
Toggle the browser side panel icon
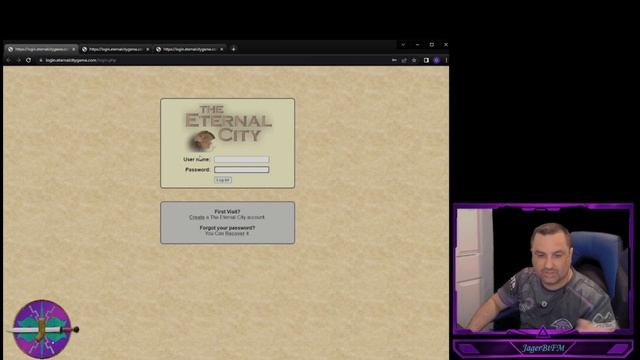tap(426, 60)
